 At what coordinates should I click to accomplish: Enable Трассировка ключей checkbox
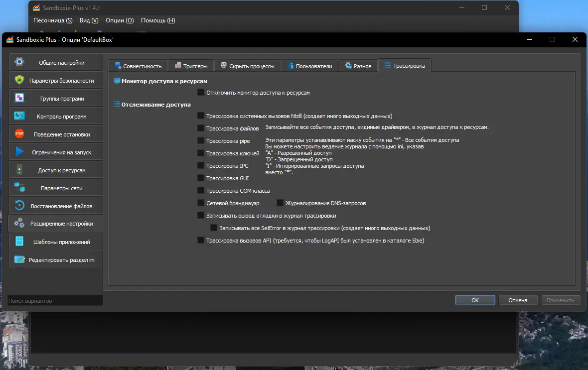point(201,153)
